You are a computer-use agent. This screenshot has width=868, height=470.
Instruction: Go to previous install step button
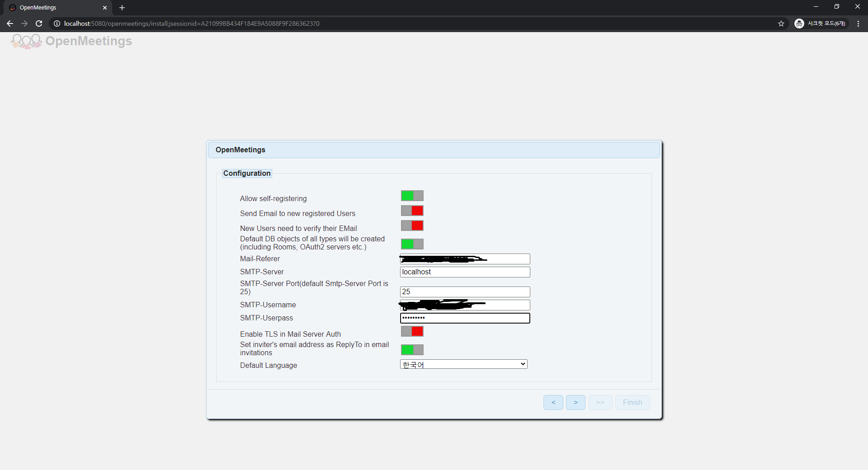[553, 402]
